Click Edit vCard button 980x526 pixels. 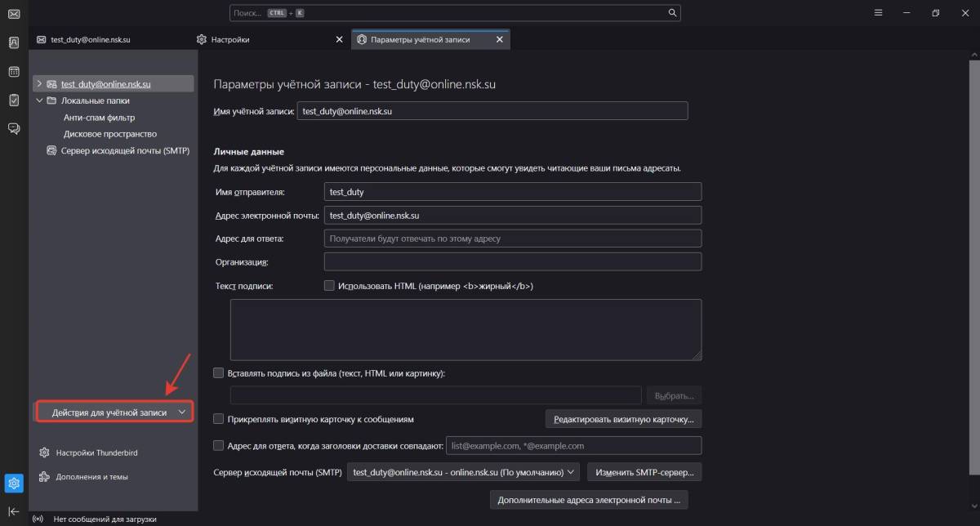[x=623, y=419]
